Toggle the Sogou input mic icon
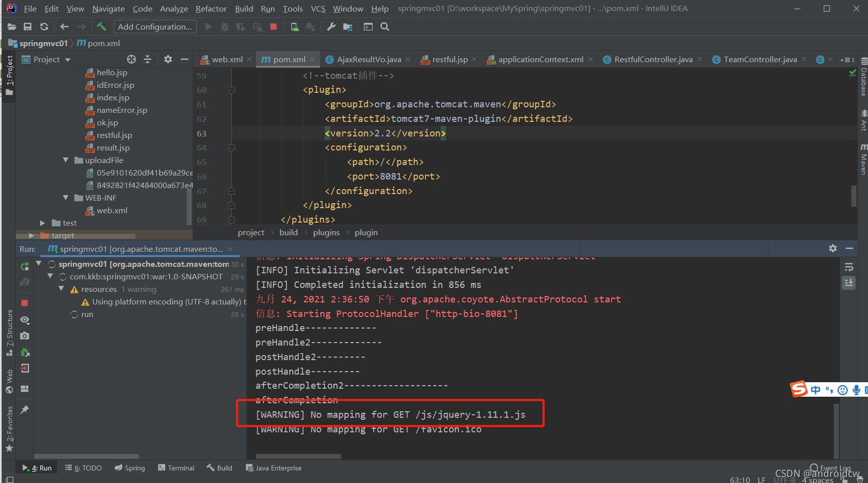The height and width of the screenshot is (483, 868). (856, 390)
